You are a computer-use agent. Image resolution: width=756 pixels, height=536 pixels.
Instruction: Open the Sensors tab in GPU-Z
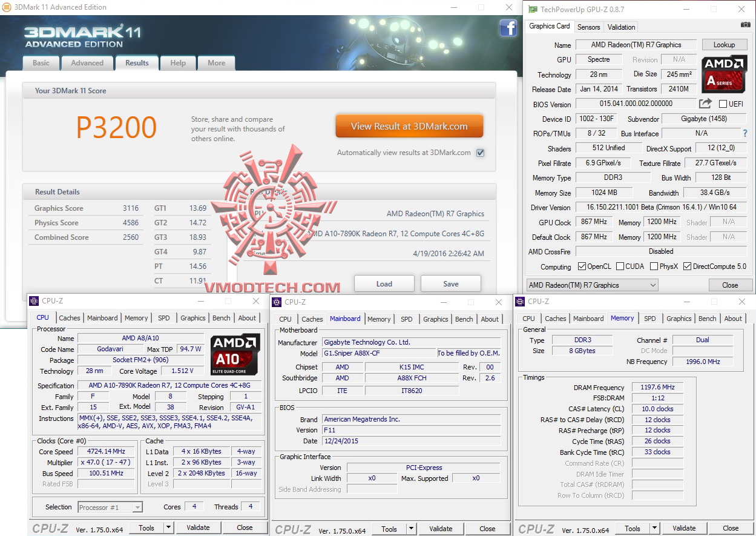588,27
